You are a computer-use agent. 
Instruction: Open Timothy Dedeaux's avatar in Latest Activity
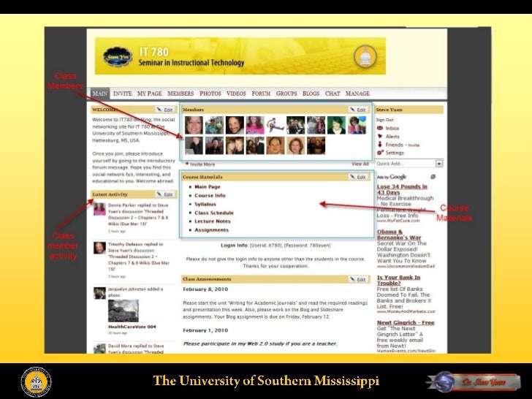tap(99, 248)
